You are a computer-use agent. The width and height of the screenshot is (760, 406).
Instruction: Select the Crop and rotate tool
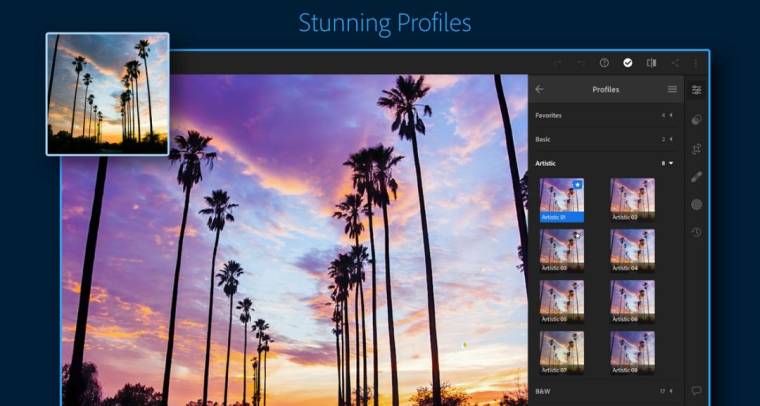(697, 148)
